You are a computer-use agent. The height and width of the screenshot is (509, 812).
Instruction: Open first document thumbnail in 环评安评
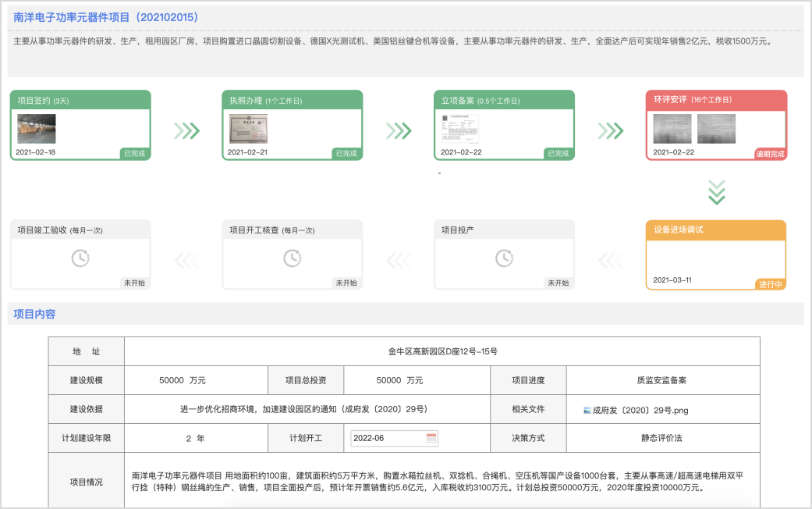pos(672,129)
